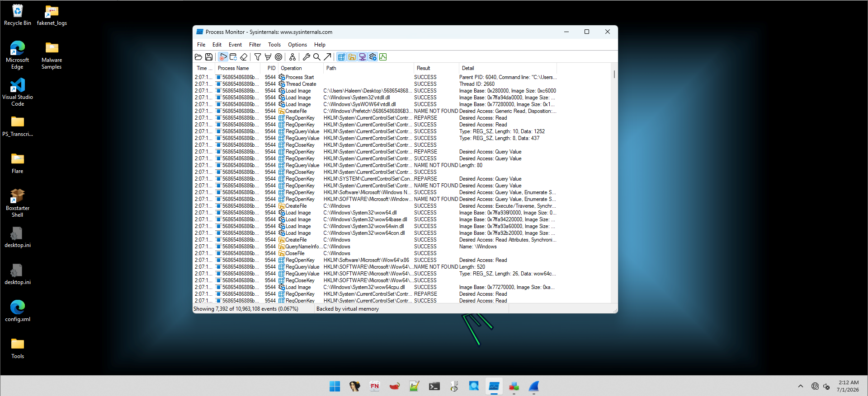868x396 pixels.
Task: Toggle Show Registry Activity filter
Action: point(341,57)
